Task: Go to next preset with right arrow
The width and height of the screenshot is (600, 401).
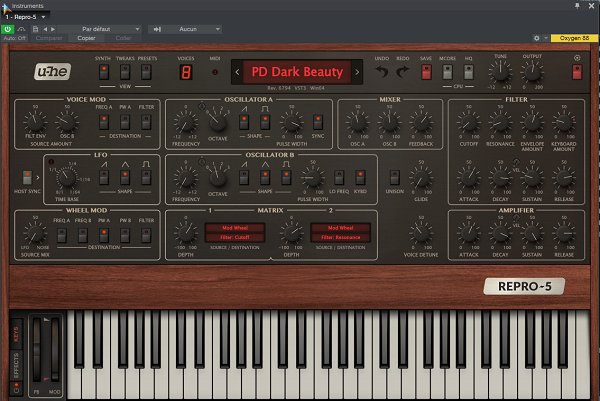Action: 357,72
